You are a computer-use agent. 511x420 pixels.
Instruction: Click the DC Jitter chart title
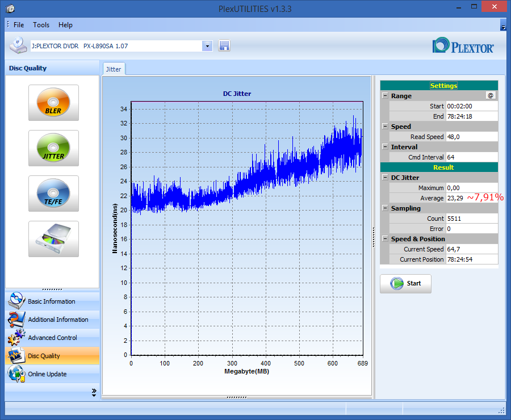click(x=237, y=94)
